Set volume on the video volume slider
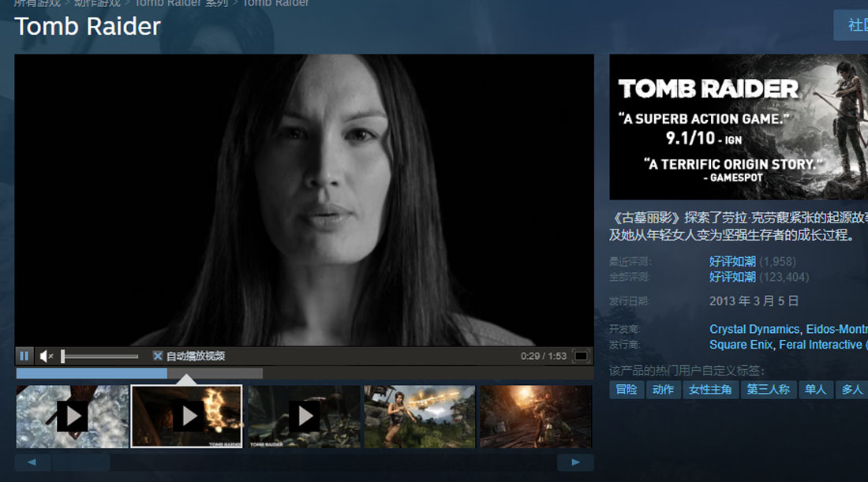868x482 pixels. click(x=99, y=357)
